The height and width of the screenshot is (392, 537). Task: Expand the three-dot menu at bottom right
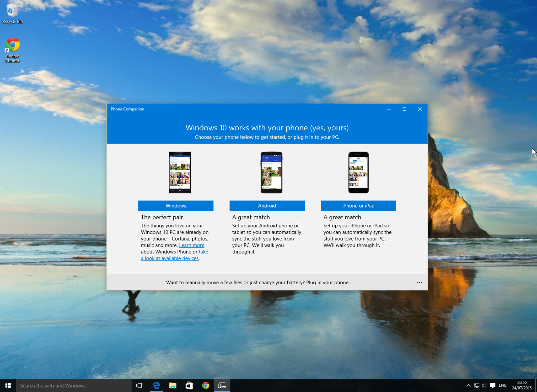419,282
